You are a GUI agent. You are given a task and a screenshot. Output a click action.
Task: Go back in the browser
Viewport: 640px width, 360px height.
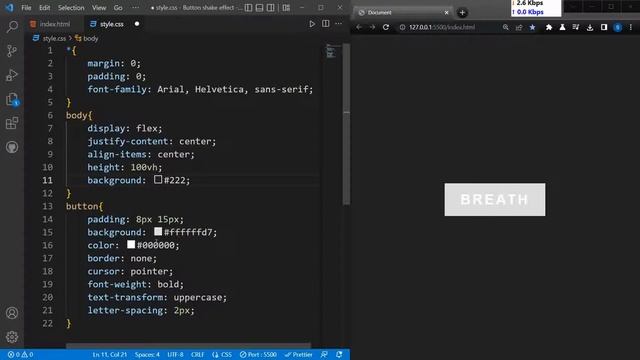pyautogui.click(x=359, y=27)
